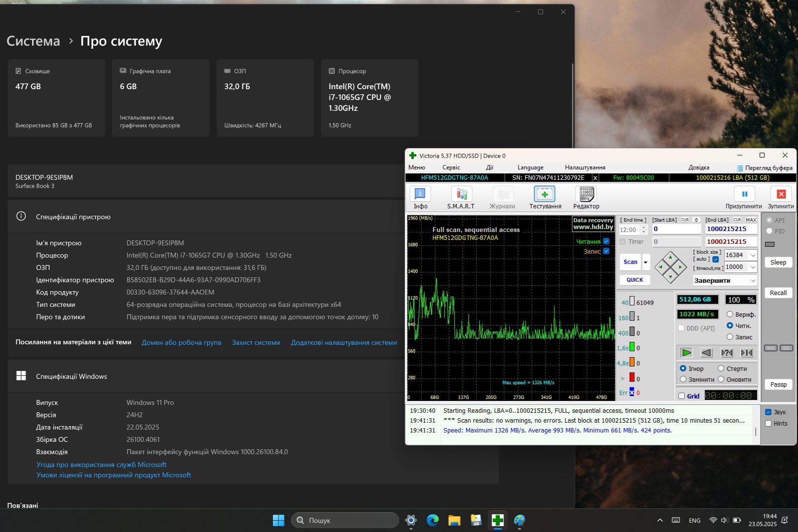Show hidden icons chevron in system tray
The image size is (798, 532).
660,520
